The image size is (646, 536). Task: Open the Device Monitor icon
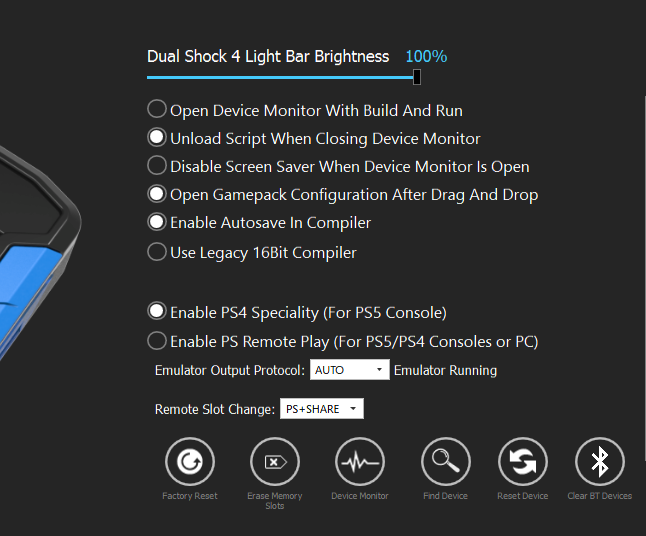[x=360, y=462]
